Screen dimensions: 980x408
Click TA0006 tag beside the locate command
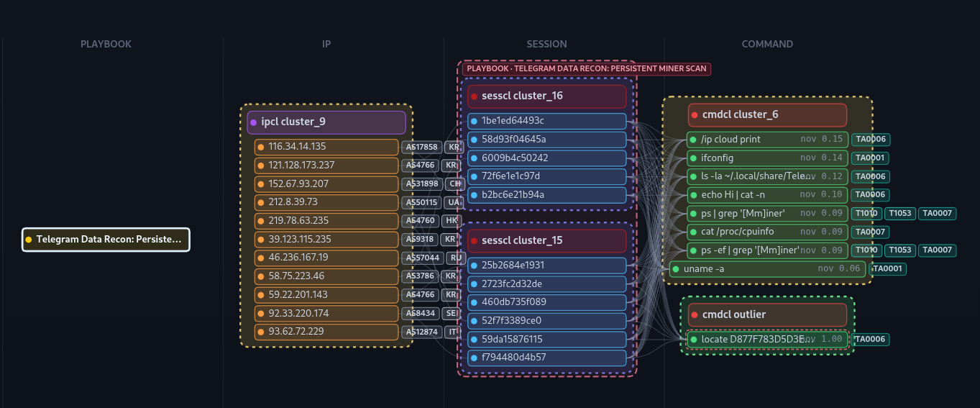pos(871,340)
